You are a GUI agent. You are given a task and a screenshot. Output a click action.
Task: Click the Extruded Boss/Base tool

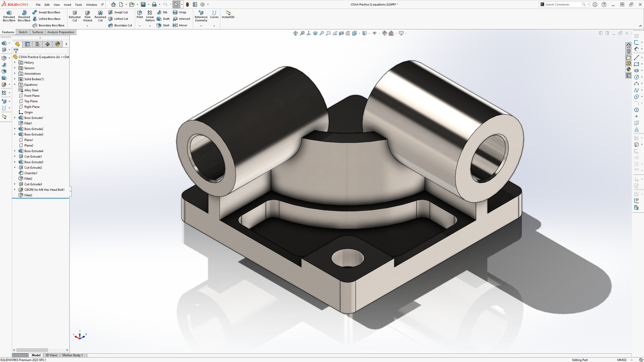[9, 16]
